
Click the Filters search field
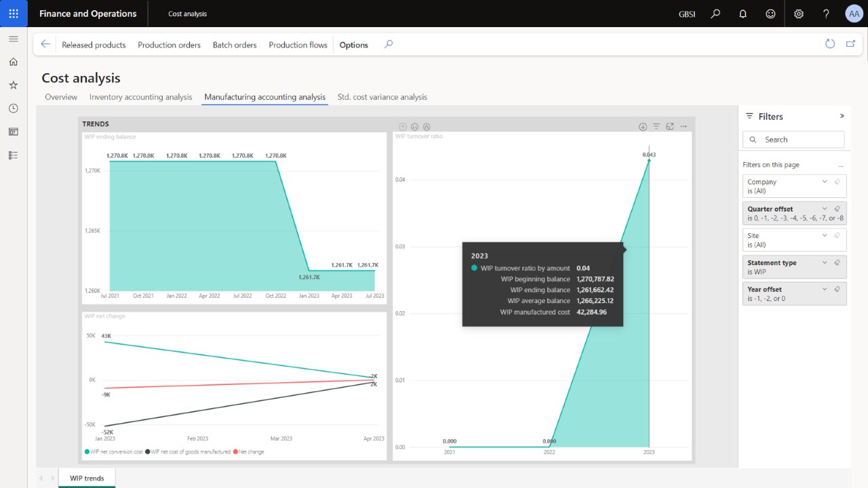[x=793, y=140]
